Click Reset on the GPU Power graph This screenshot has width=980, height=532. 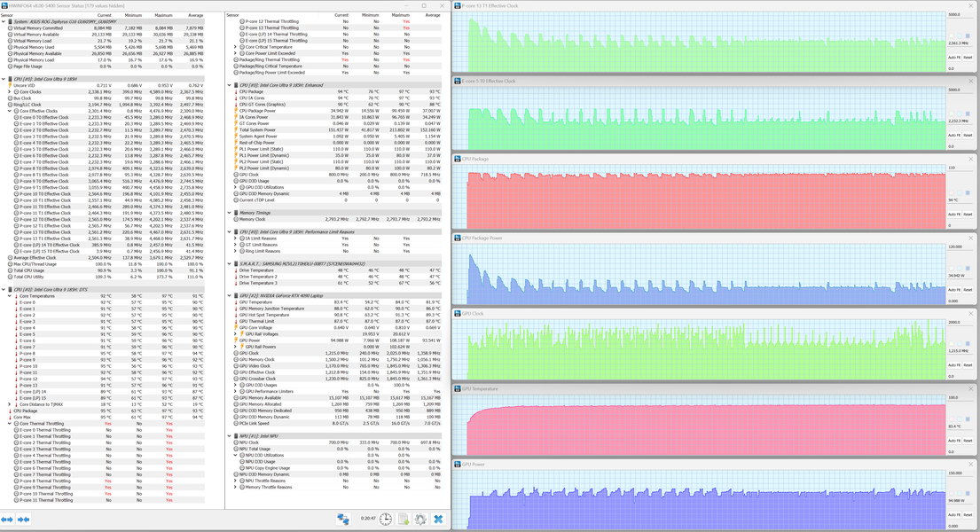pos(968,515)
